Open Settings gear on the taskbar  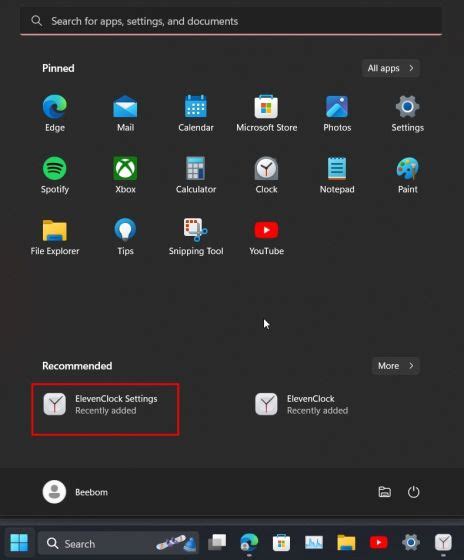[x=411, y=543]
